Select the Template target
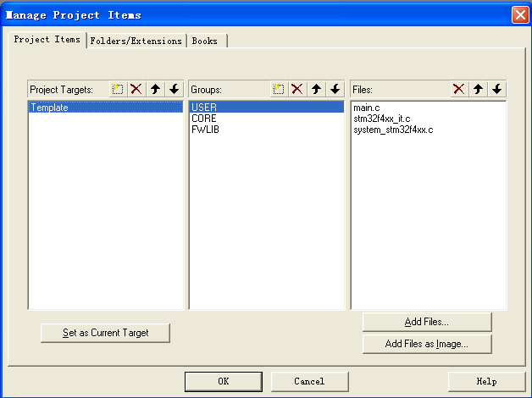The height and width of the screenshot is (398, 532). [x=106, y=108]
